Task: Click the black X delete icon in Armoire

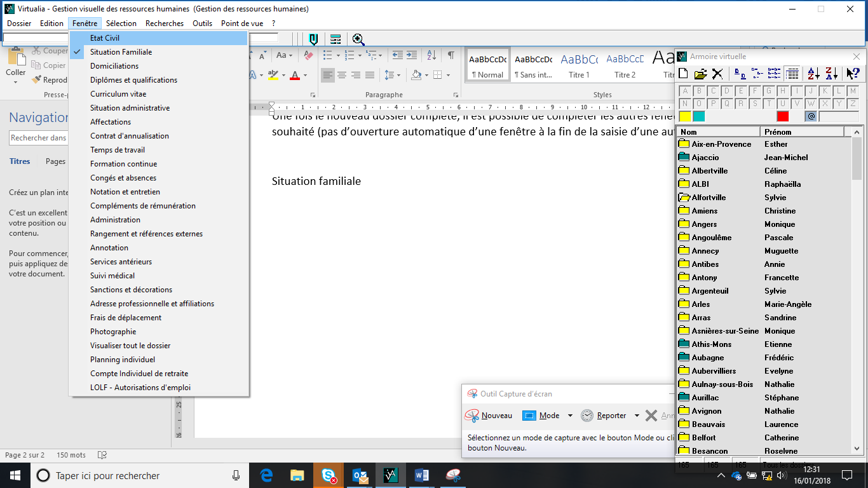Action: pyautogui.click(x=717, y=74)
